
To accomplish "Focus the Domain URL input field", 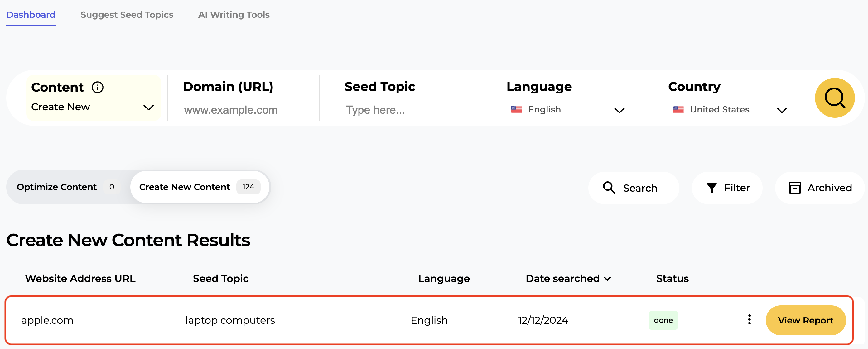I will pos(244,110).
